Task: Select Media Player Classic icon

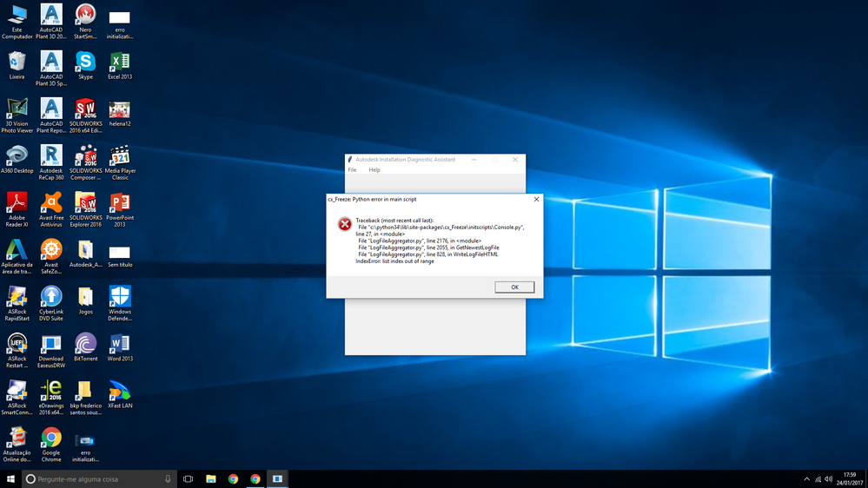Action: [120, 162]
